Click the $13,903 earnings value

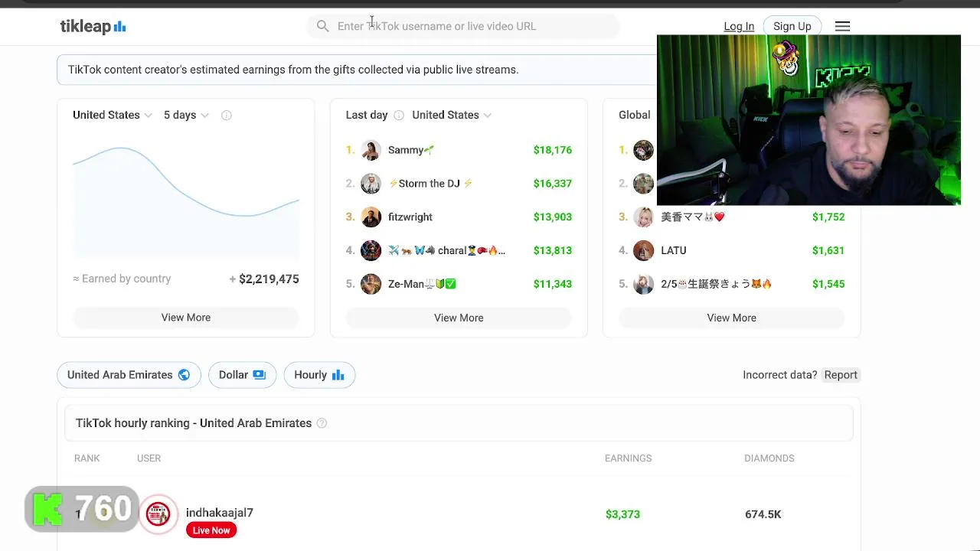coord(553,217)
